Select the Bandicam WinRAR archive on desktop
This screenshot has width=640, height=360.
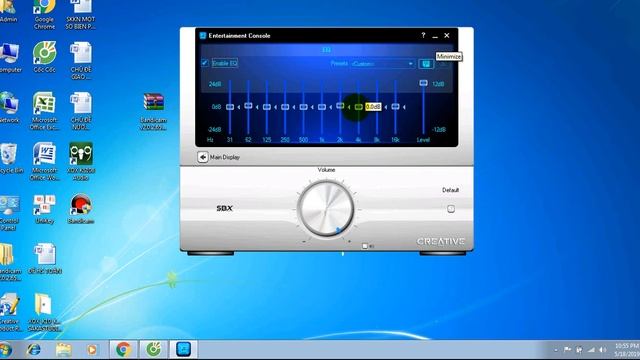153,112
